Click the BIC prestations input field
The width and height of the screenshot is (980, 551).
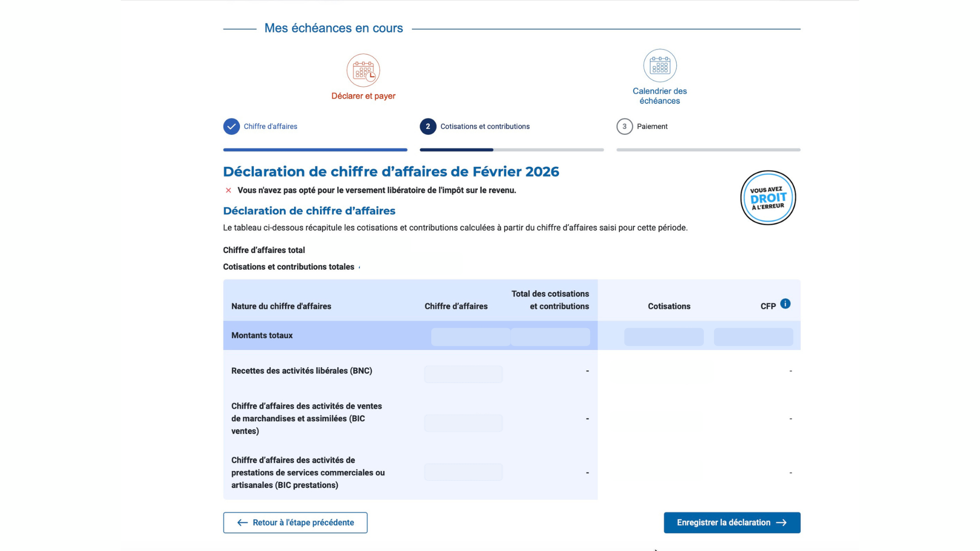tap(462, 471)
